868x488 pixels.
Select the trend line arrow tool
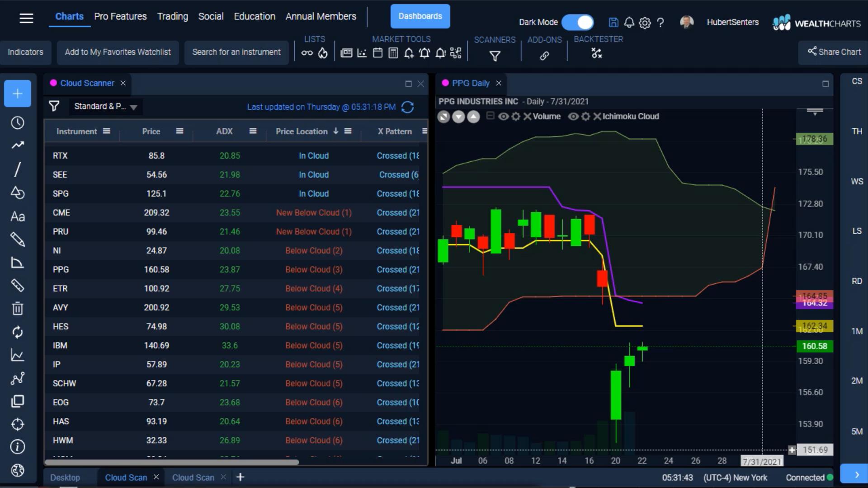[18, 145]
